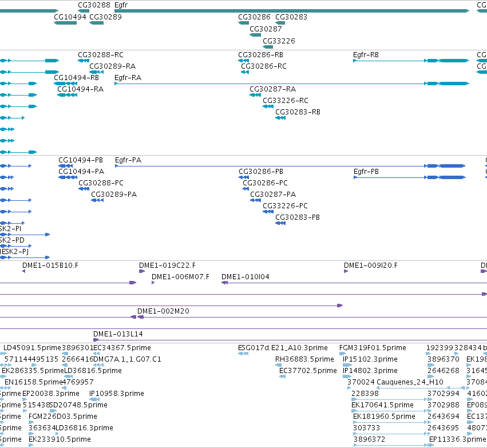The image size is (487, 448).
Task: Click the Egfr gene label
Action: click(121, 5)
